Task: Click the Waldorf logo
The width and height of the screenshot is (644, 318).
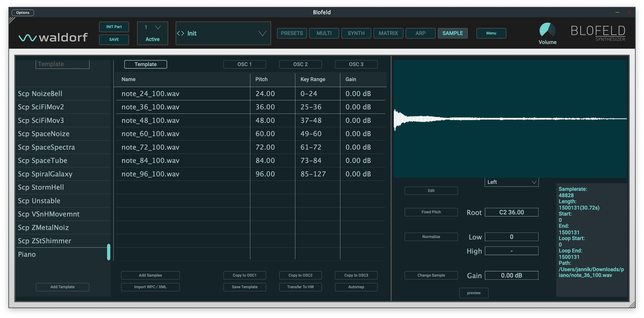Action: click(53, 37)
